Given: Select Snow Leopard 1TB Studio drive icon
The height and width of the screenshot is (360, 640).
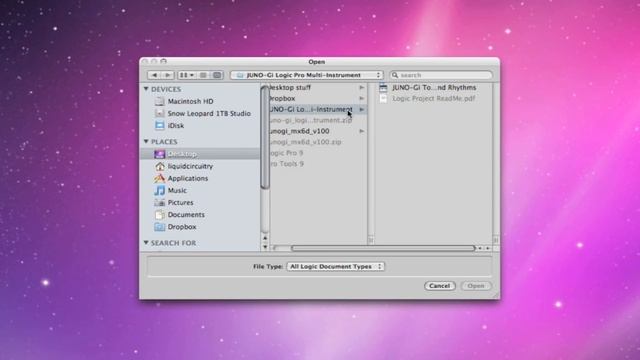Looking at the screenshot, I should (x=160, y=113).
